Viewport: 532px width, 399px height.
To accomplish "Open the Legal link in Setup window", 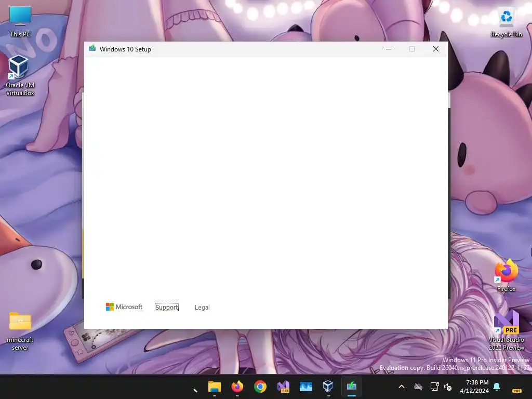I will coord(202,307).
